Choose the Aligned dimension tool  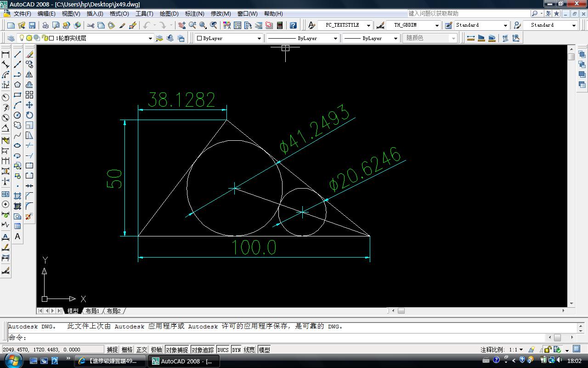[x=6, y=64]
